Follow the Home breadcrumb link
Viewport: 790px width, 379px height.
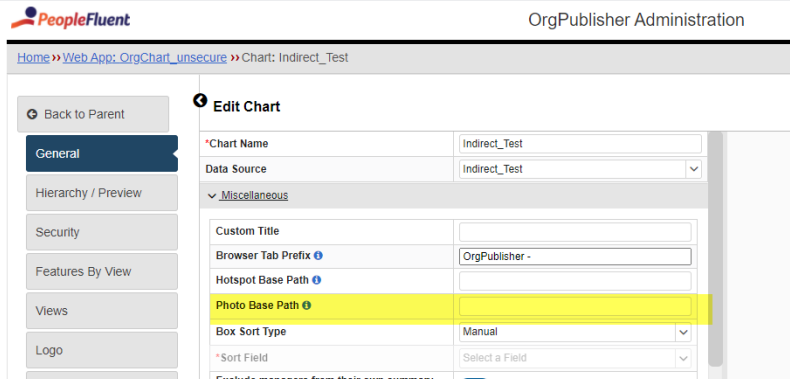33,57
